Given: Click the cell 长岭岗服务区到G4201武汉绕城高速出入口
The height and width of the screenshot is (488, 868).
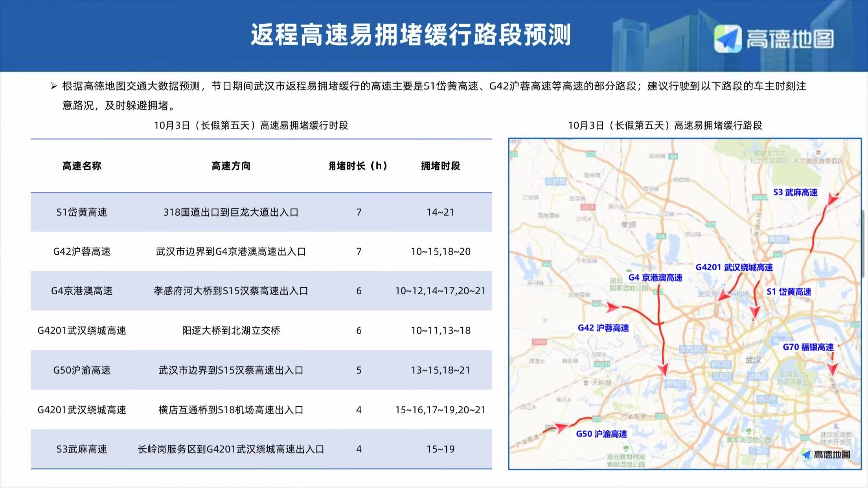Looking at the screenshot, I should pos(231,449).
